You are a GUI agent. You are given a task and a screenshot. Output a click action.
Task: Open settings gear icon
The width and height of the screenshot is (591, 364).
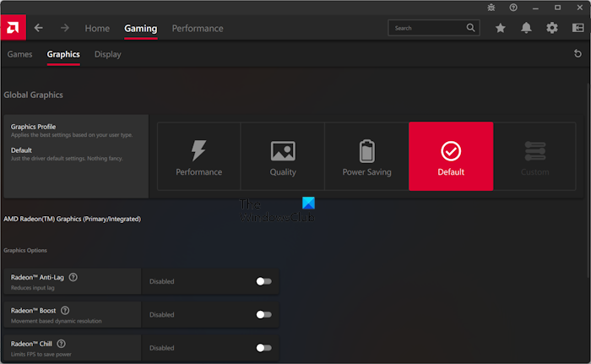(552, 28)
